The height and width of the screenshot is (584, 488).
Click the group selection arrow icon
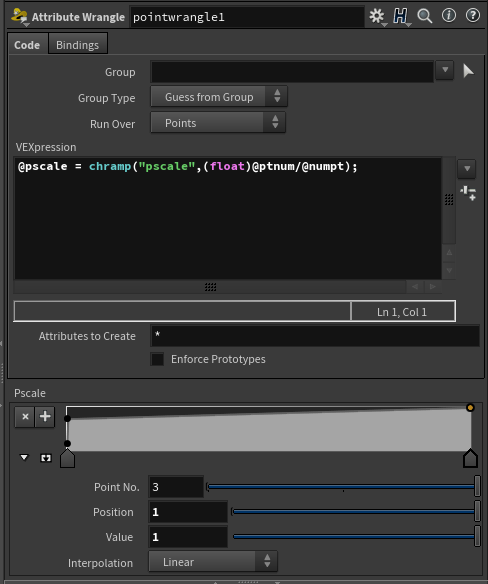tap(468, 71)
